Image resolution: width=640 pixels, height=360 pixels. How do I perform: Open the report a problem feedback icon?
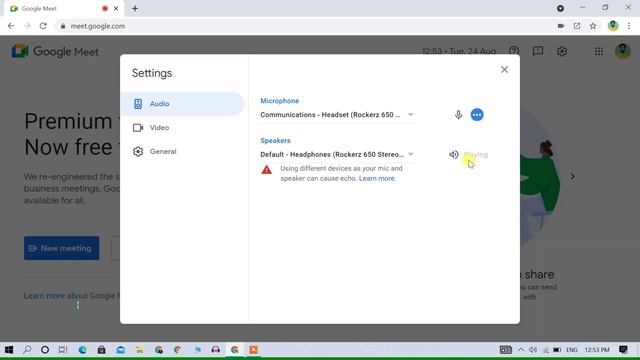[538, 51]
